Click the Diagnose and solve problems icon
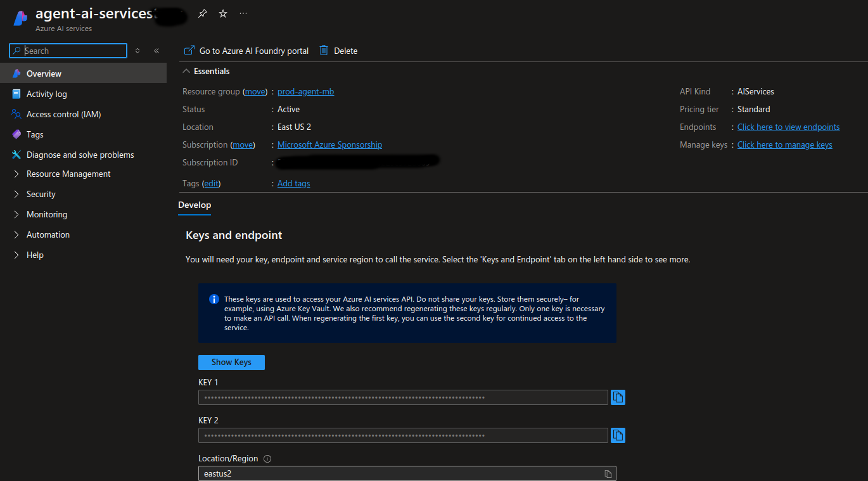This screenshot has width=868, height=481. [16, 155]
